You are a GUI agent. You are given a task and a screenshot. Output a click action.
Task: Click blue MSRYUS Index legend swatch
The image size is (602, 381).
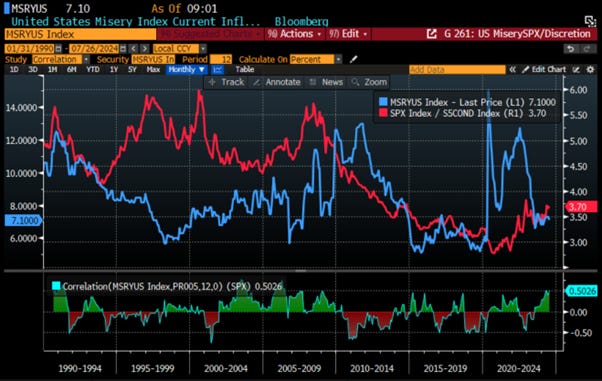(x=383, y=102)
